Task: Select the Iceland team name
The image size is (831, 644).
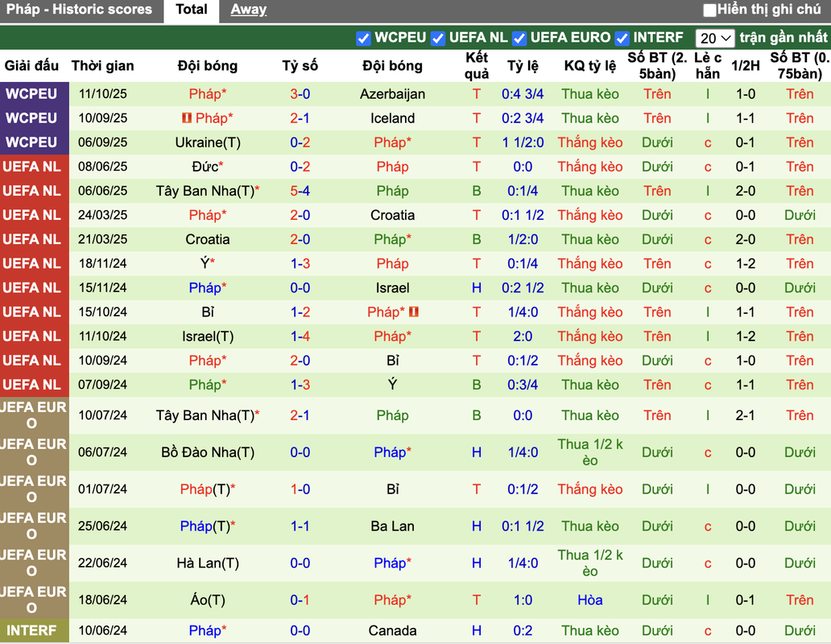Action: click(392, 118)
